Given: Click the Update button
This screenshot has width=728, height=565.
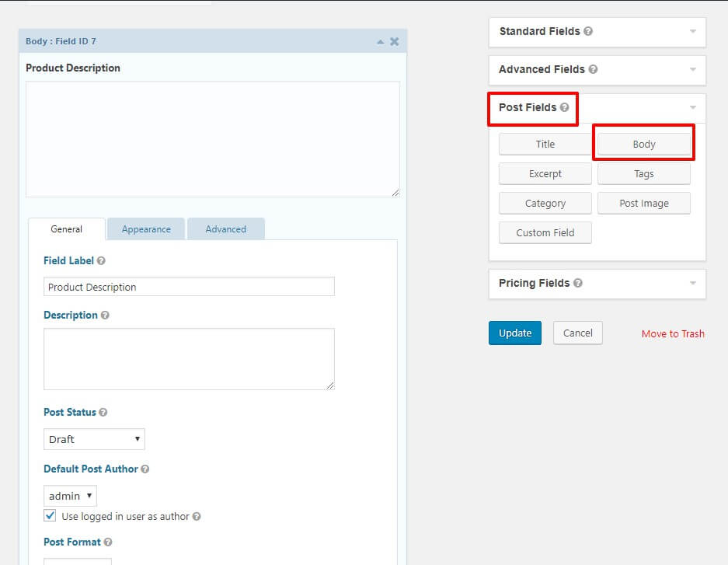Looking at the screenshot, I should (x=514, y=333).
